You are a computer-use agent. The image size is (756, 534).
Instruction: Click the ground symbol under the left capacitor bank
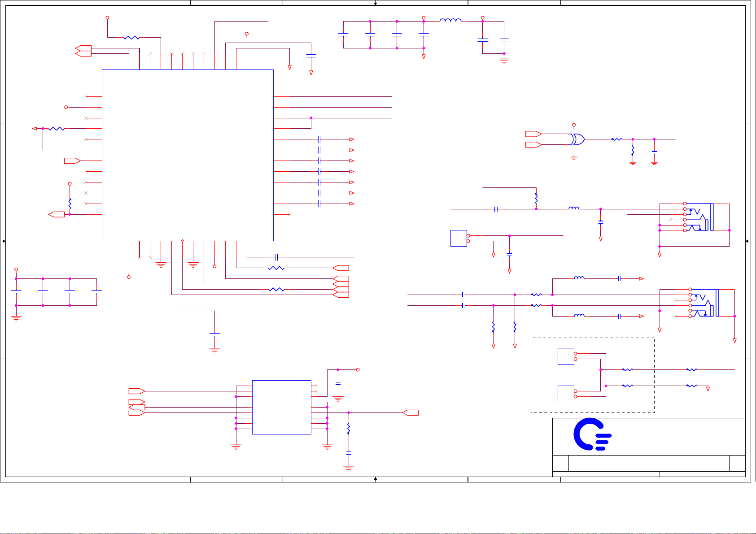16,319
